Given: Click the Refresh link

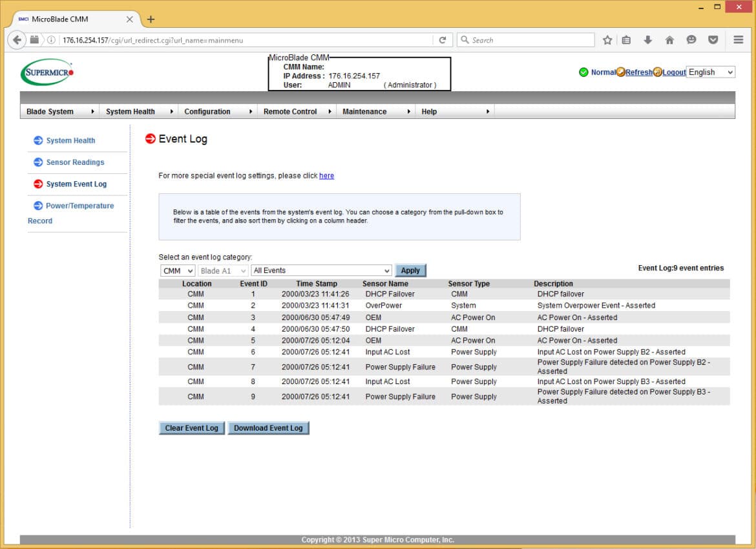Looking at the screenshot, I should point(639,72).
